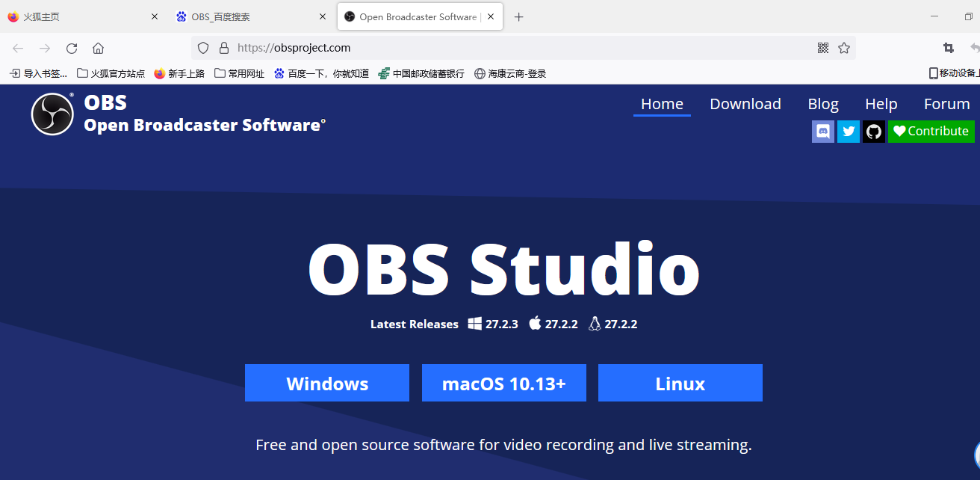Image resolution: width=980 pixels, height=480 pixels.
Task: Click the forward arrow navigation button
Action: click(45, 48)
